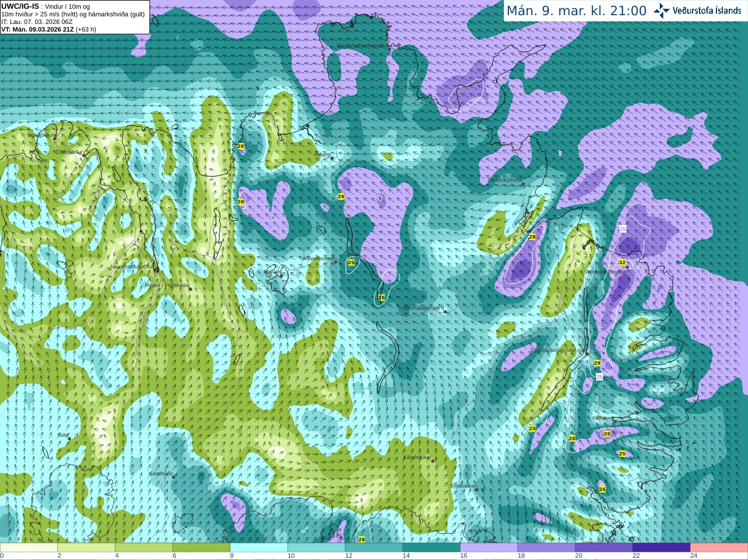
Task: Click the 26 gust marker just below Kollaleira
Action: (x=607, y=434)
